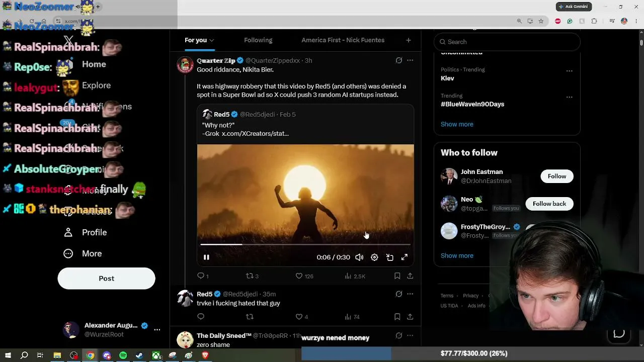Bookmark this page with the star
This screenshot has width=644, height=362.
pyautogui.click(x=541, y=21)
